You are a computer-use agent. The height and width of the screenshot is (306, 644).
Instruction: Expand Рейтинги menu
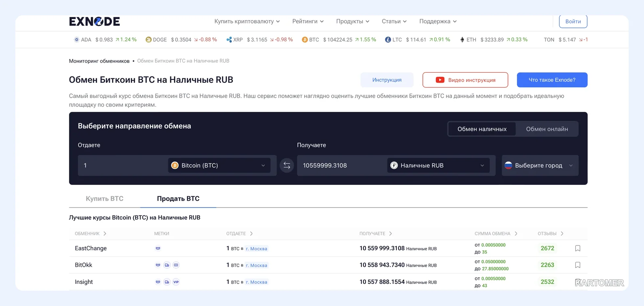tap(308, 21)
